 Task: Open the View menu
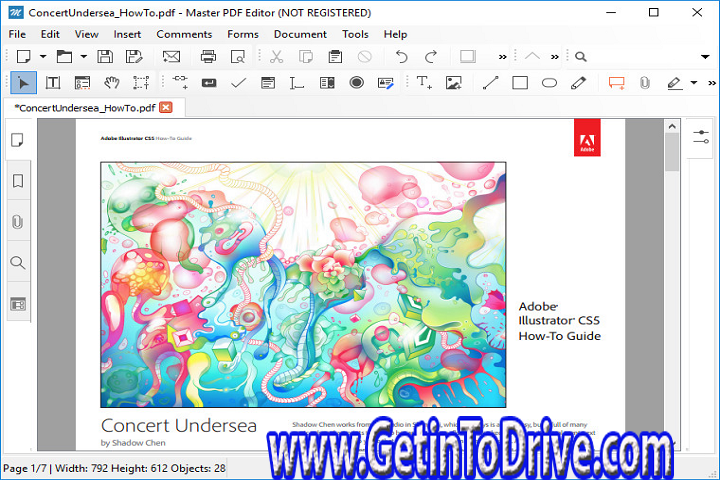(86, 34)
